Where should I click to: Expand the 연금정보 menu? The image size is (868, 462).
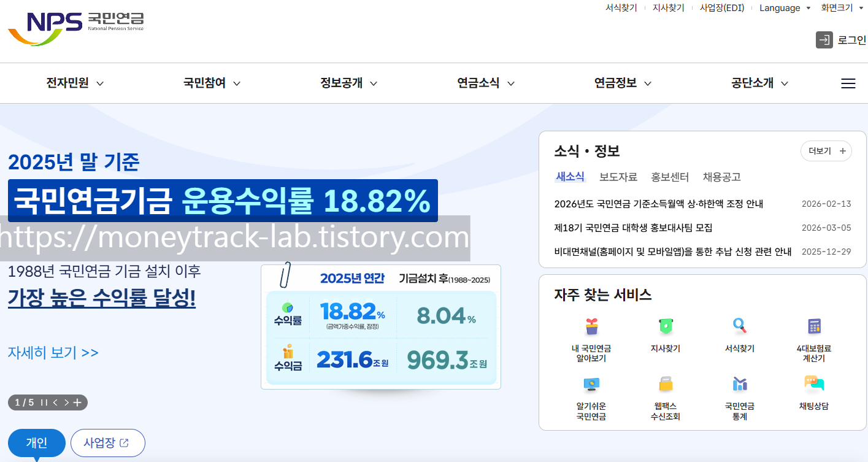click(623, 83)
